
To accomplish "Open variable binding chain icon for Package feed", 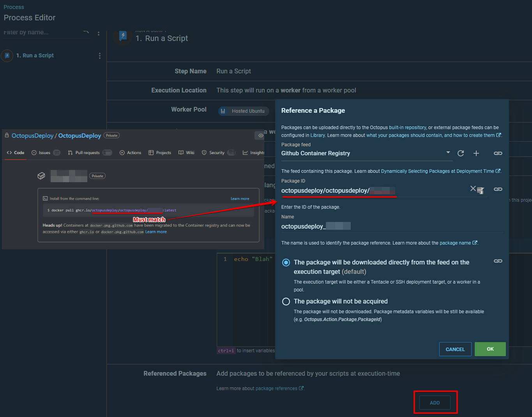I will 498,153.
